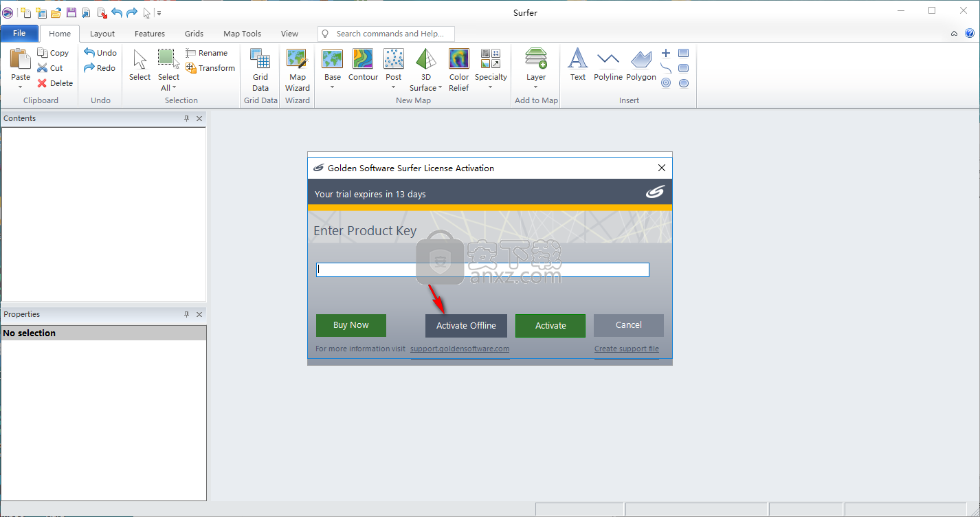
Task: Click the Import quick access icon
Action: point(86,12)
